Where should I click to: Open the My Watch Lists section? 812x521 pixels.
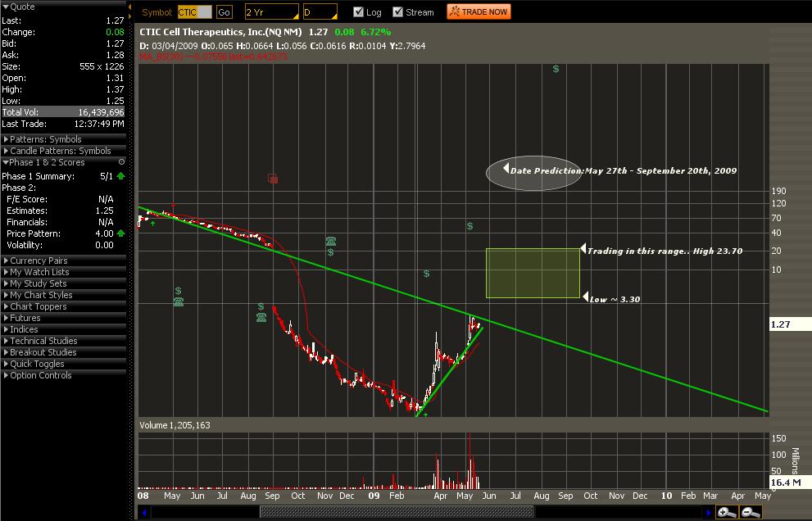pyautogui.click(x=64, y=272)
